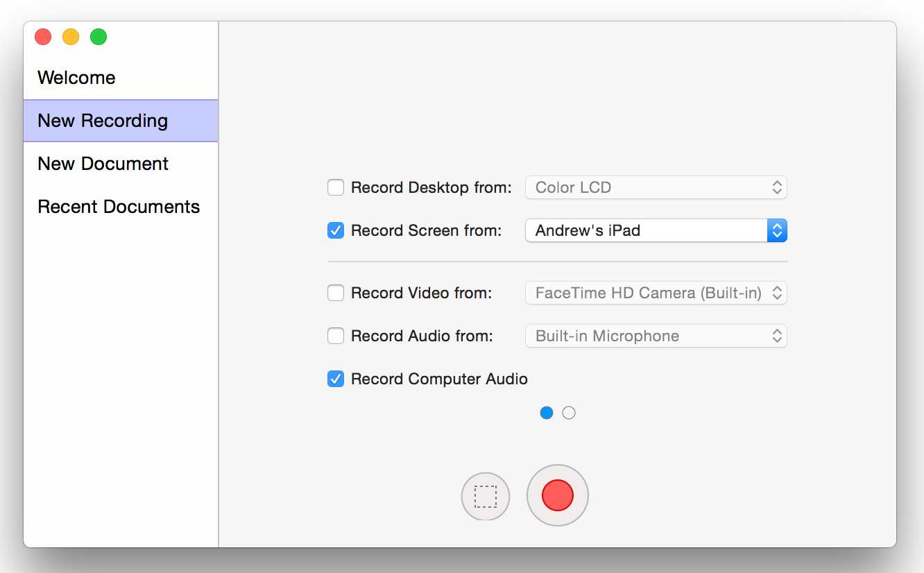Minimize the window with the yellow button
The height and width of the screenshot is (573, 924).
click(x=71, y=37)
